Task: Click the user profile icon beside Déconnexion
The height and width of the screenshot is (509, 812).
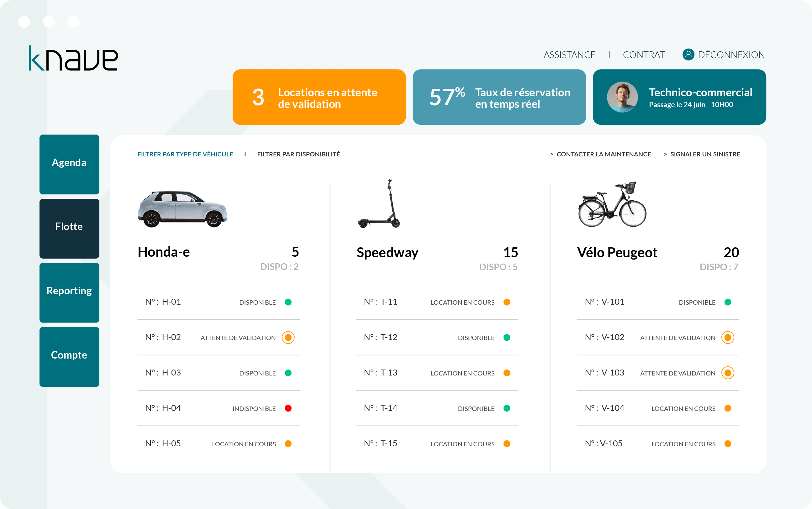Action: [688, 55]
